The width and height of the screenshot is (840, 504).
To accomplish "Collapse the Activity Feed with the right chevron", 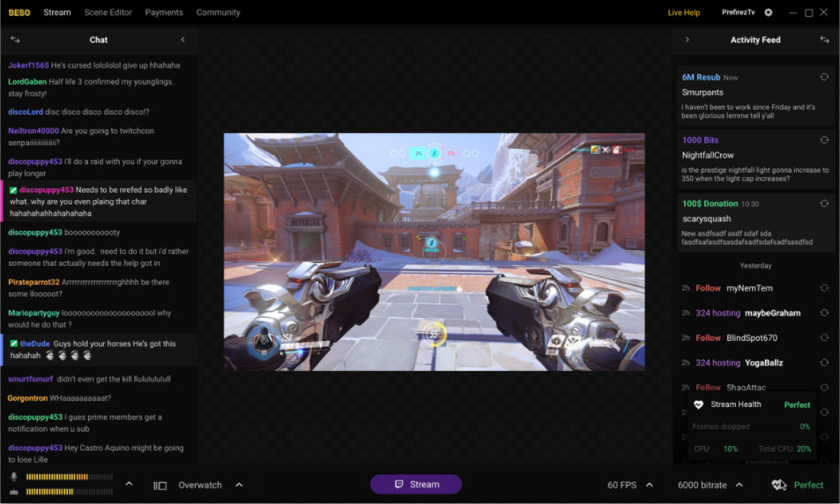I will click(x=688, y=40).
